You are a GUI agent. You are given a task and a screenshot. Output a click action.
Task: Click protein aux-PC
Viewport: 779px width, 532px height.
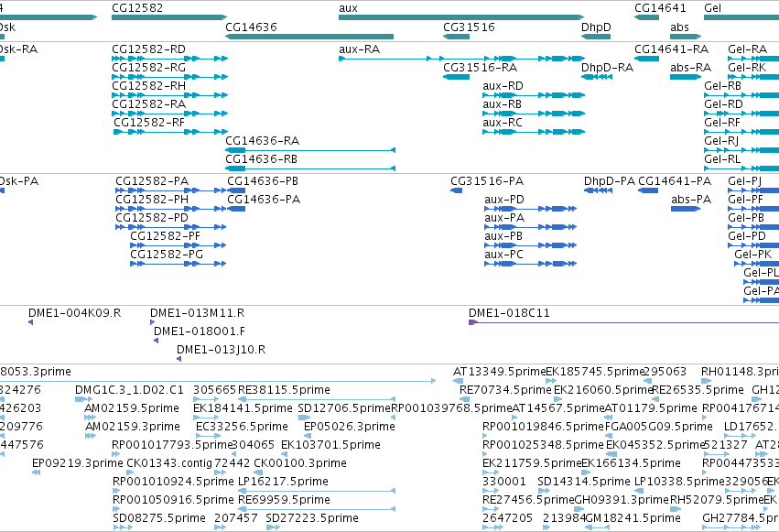[x=530, y=264]
